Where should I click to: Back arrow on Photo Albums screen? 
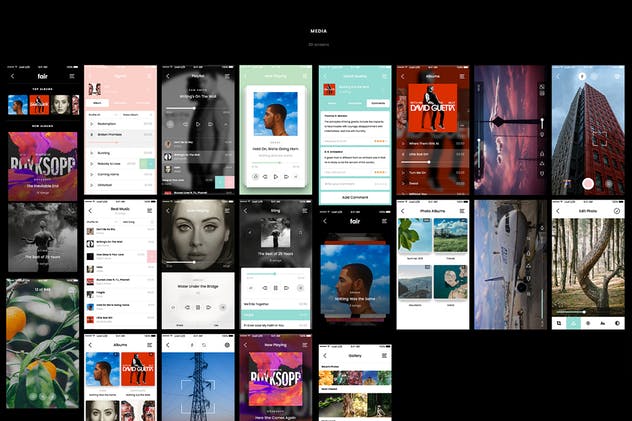click(x=403, y=211)
